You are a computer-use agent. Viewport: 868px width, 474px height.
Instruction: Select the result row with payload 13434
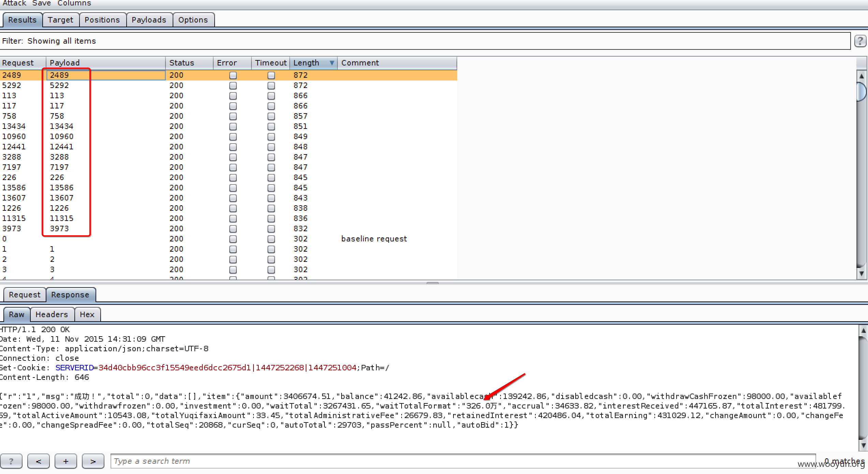pos(228,127)
